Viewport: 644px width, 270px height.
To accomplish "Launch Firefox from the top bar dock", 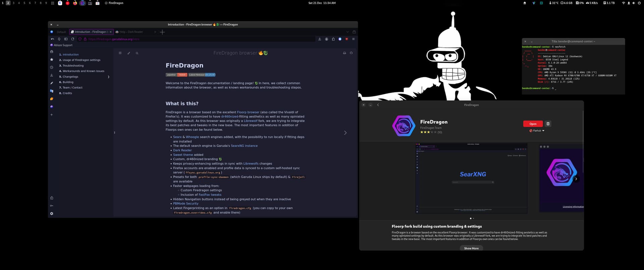I will (75, 3).
